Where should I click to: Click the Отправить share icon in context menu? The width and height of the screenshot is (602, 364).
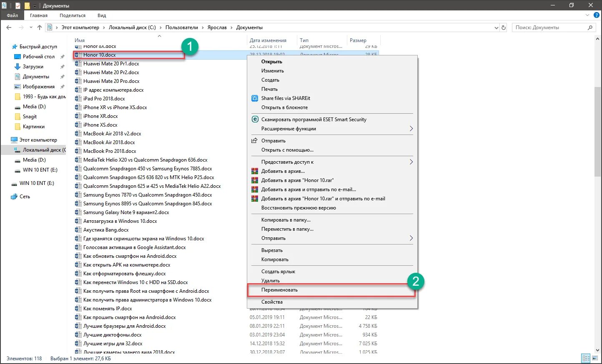[x=255, y=141]
